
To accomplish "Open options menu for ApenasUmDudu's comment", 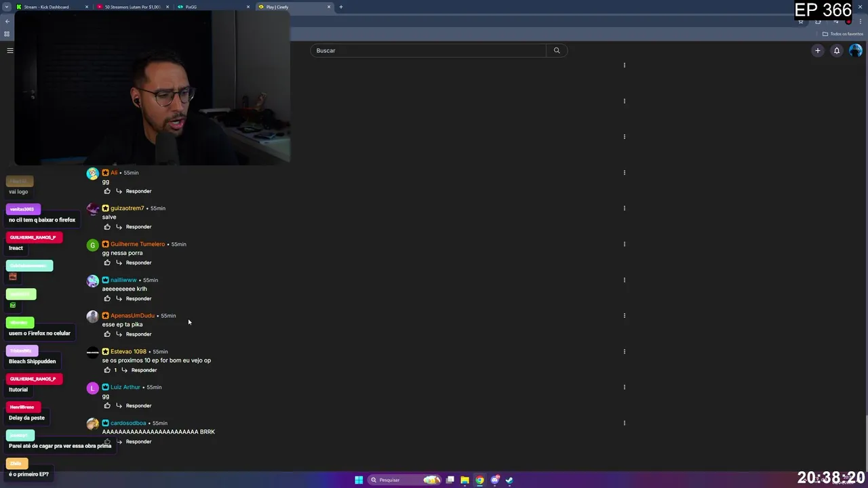I will (x=624, y=315).
